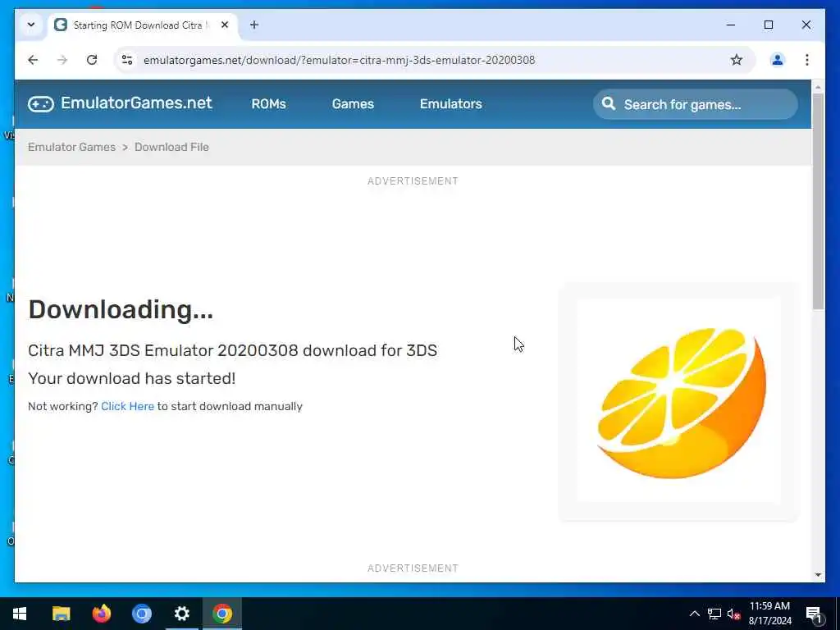Click the Citra orange logo image
This screenshot has width=840, height=630.
[x=678, y=401]
